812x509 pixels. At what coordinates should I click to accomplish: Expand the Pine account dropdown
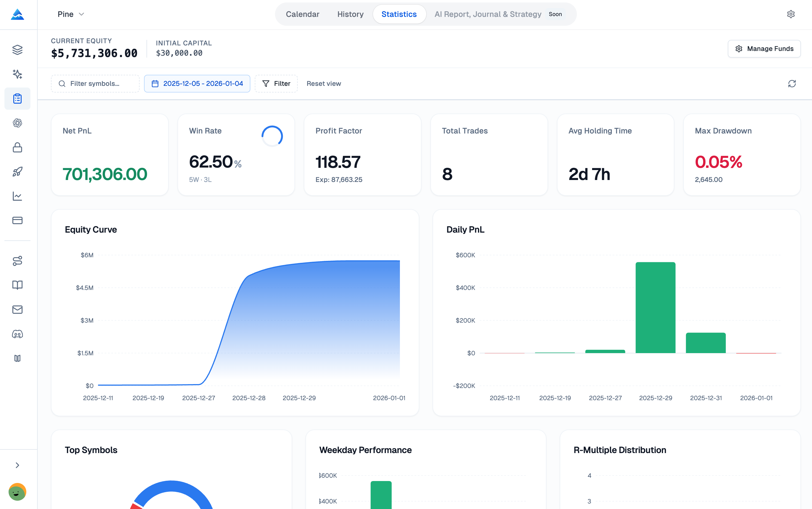click(x=71, y=14)
